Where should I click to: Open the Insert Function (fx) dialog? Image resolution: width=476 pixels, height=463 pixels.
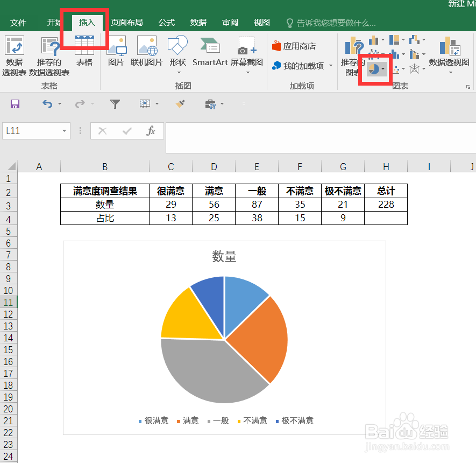click(151, 131)
